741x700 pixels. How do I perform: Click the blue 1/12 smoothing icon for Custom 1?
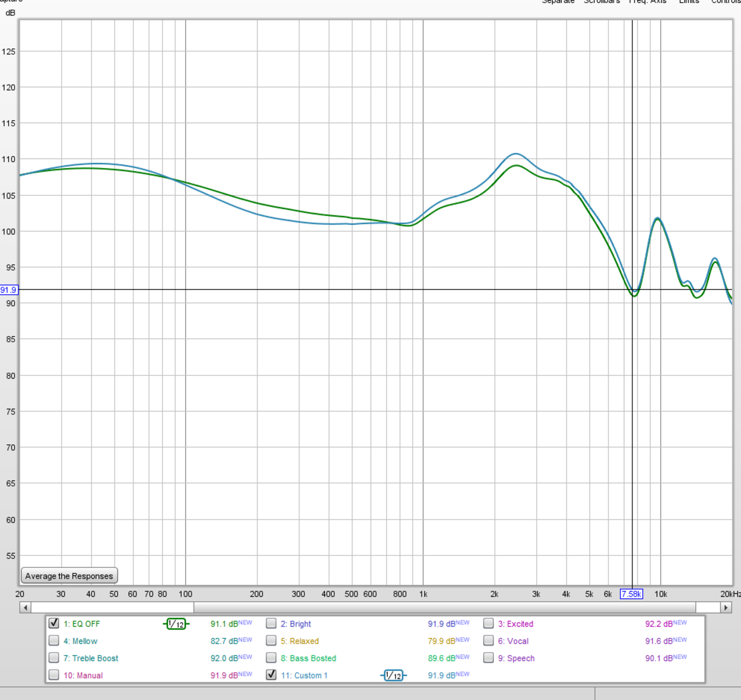click(x=393, y=675)
